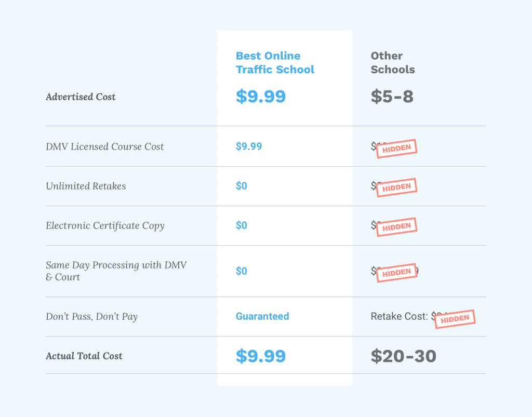Click the DMV Licensed Course Cost label

pyautogui.click(x=105, y=146)
